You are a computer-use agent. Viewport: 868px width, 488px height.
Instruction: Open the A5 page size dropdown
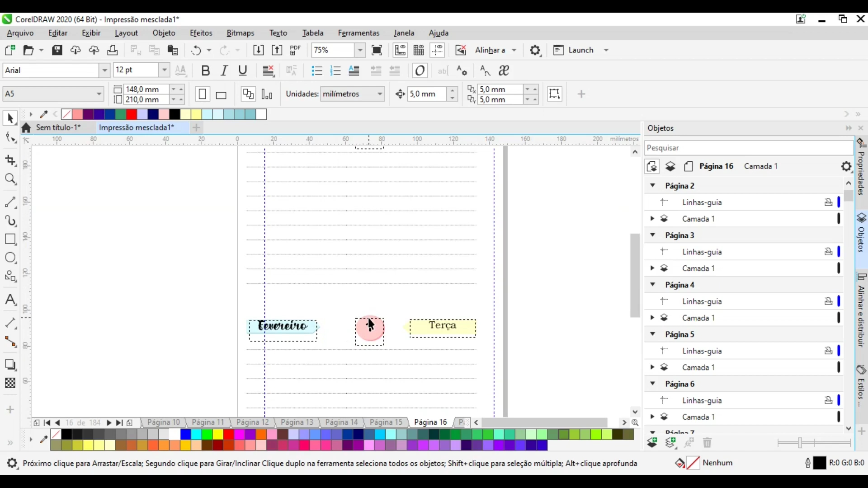(x=99, y=94)
